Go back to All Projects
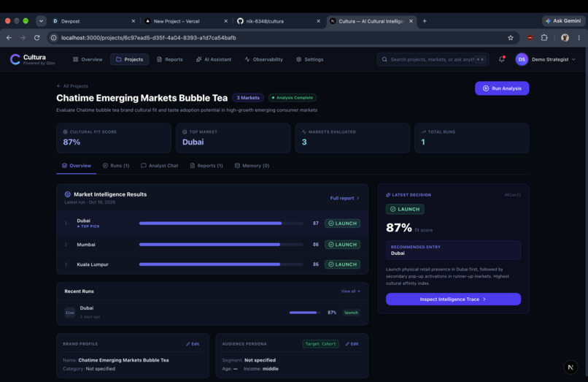The image size is (588, 382). [72, 86]
